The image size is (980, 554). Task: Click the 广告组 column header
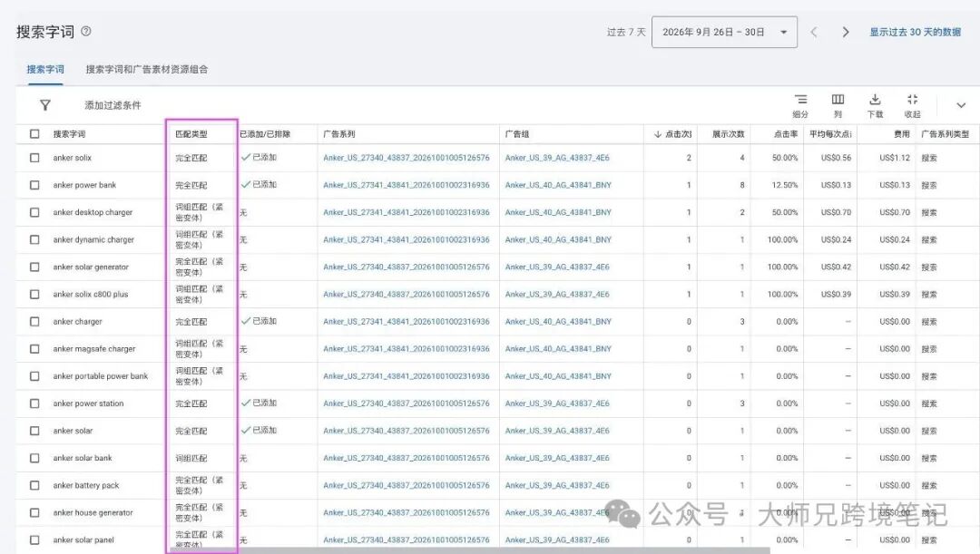point(517,134)
